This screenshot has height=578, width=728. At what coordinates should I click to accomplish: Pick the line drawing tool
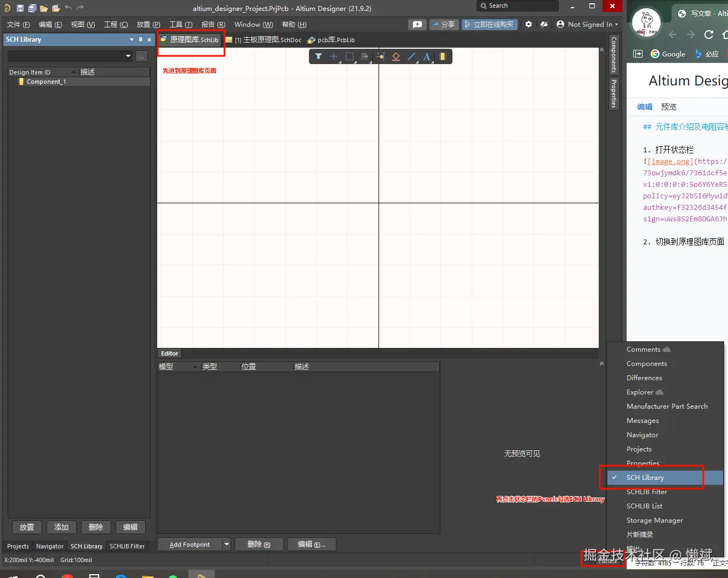(411, 56)
